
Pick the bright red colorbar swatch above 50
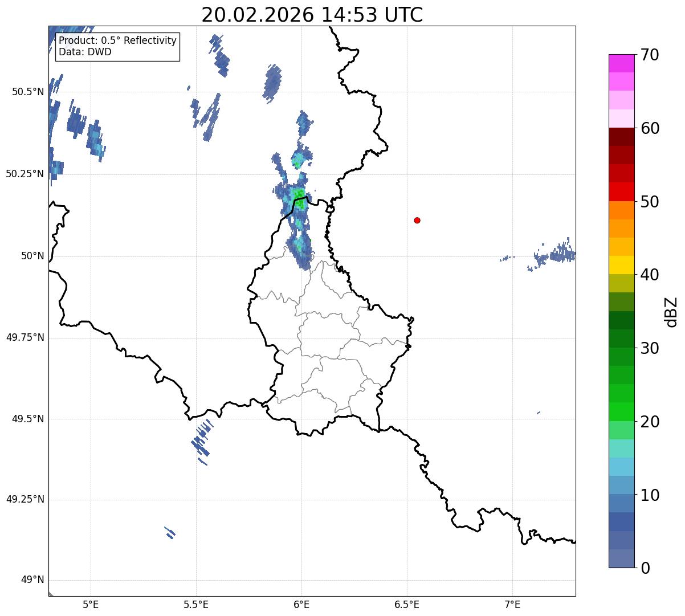coord(622,191)
